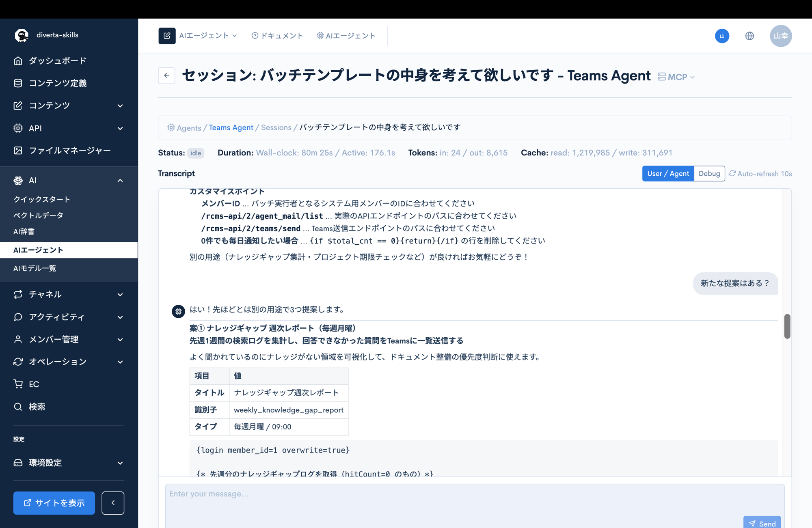The width and height of the screenshot is (812, 528).
Task: Follow the Agents breadcrumb link
Action: pyautogui.click(x=189, y=128)
